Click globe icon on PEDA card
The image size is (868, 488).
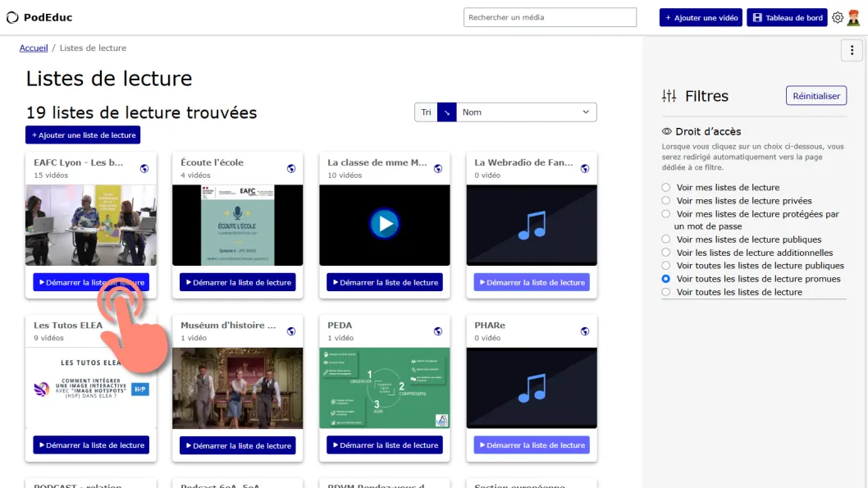(x=438, y=331)
